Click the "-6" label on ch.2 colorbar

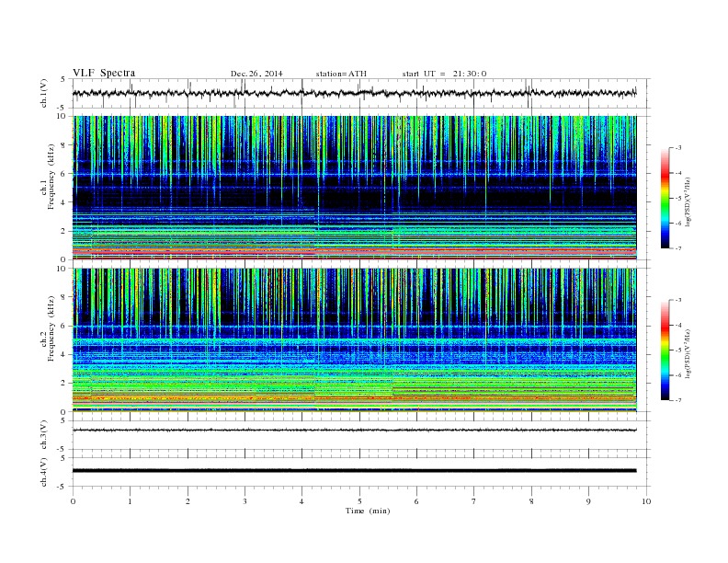point(677,375)
